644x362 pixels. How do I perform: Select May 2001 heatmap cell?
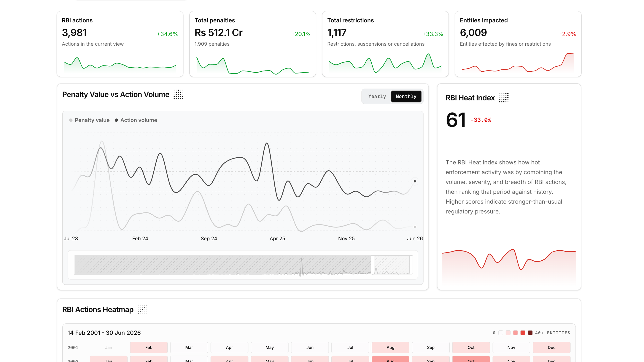click(270, 347)
